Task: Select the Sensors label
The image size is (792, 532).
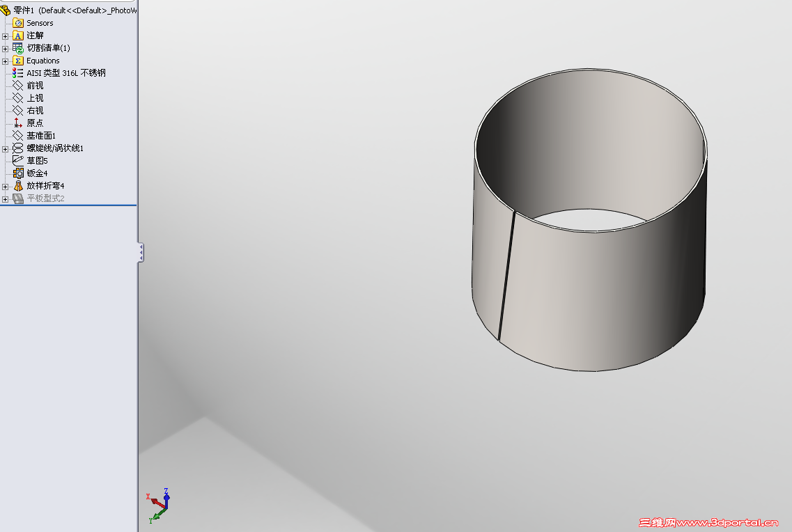Action: [x=40, y=23]
